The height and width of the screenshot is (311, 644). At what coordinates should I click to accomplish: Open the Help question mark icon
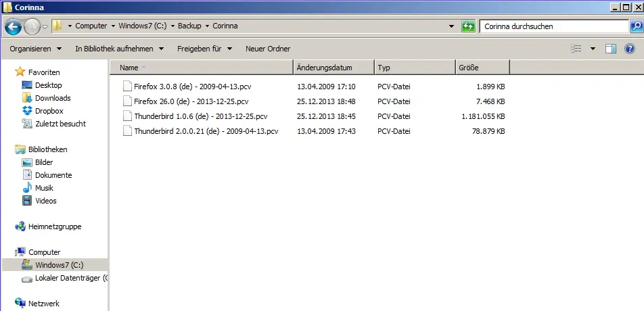click(x=630, y=49)
